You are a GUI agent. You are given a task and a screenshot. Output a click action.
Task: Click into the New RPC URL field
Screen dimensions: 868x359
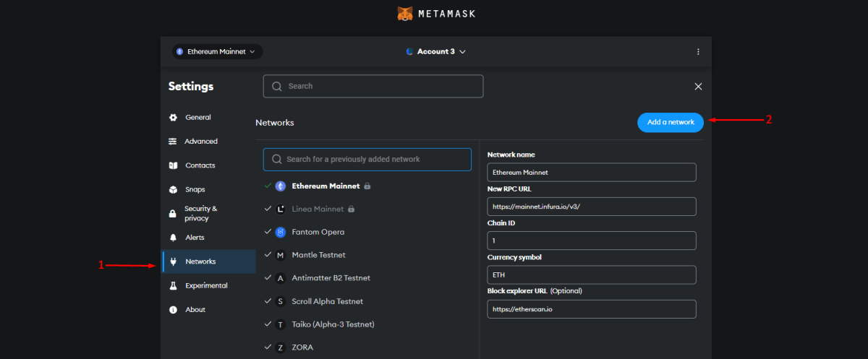click(591, 207)
